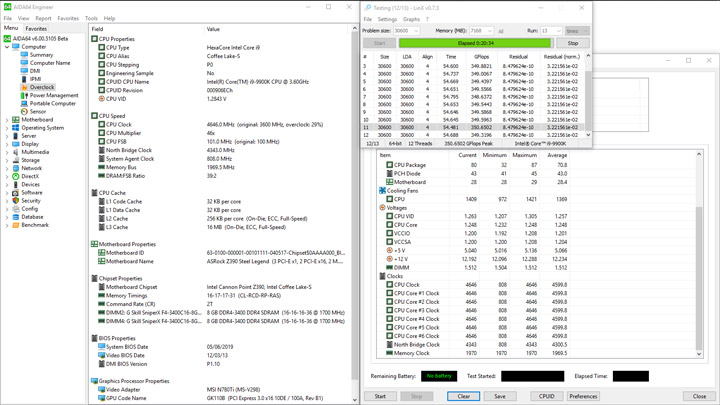This screenshot has height=405, width=720.
Task: Expand the Motherboard tree node
Action: point(7,120)
